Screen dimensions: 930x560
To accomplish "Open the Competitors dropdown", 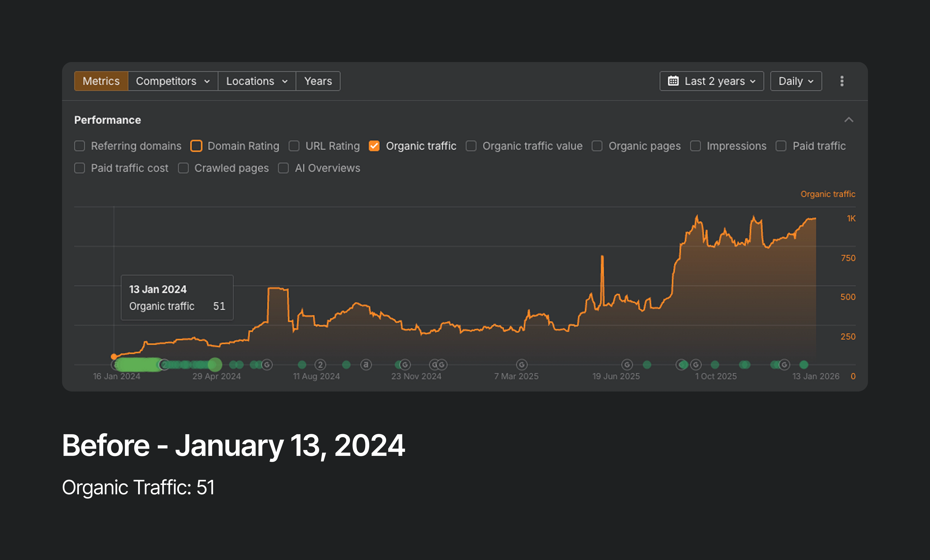I will coord(173,81).
